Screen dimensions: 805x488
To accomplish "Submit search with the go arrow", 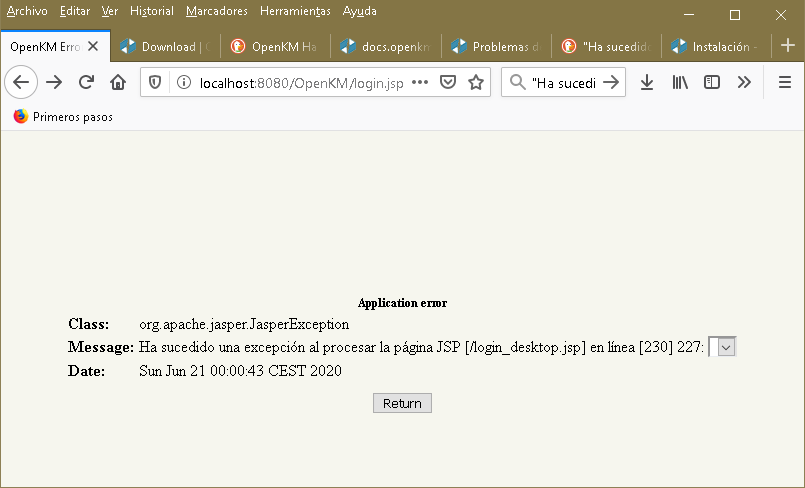I will pos(611,82).
